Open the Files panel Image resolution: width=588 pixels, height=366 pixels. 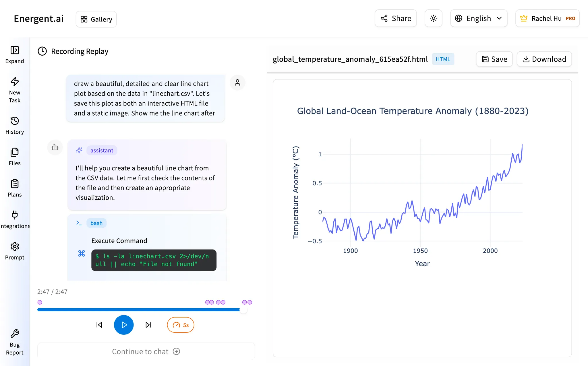[15, 156]
